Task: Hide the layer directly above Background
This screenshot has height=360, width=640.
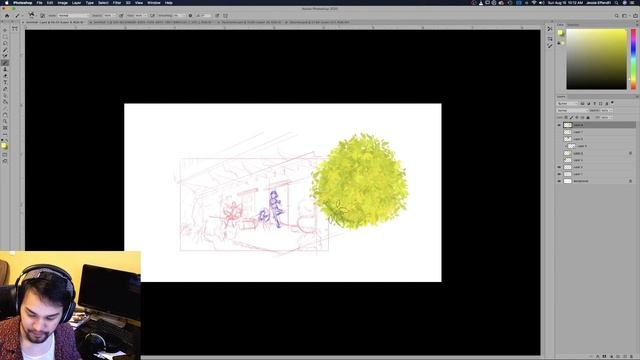Action: tap(559, 174)
